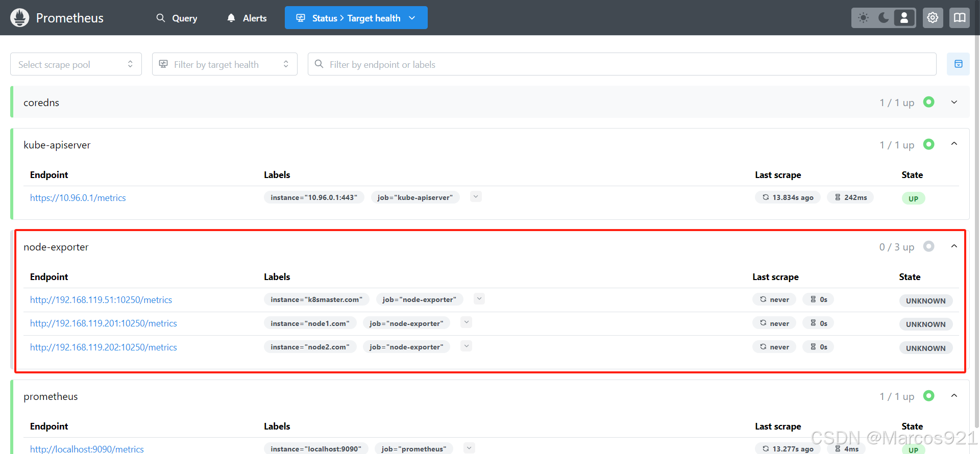Click prometheus green health ring icon
Screen dimensions: 980x454
pos(929,396)
